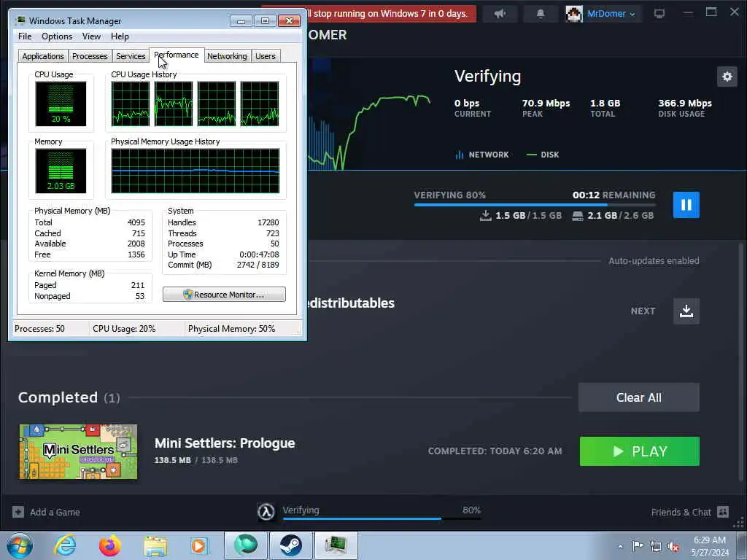Screen dimensions: 747x560
Task: Open the File menu in Task Manager
Action: point(25,36)
